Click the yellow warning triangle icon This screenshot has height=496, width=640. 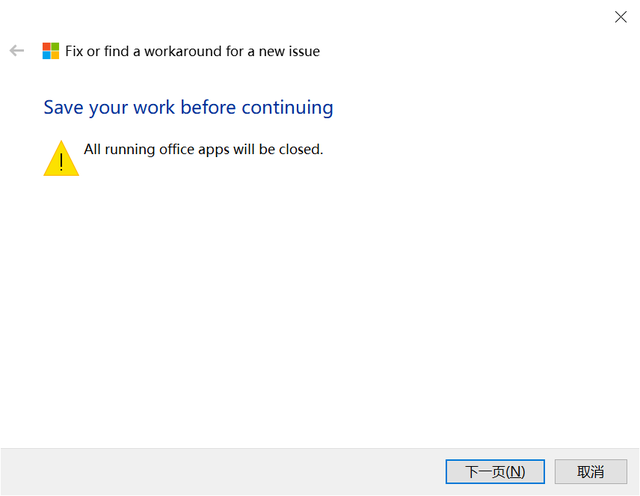[61, 158]
